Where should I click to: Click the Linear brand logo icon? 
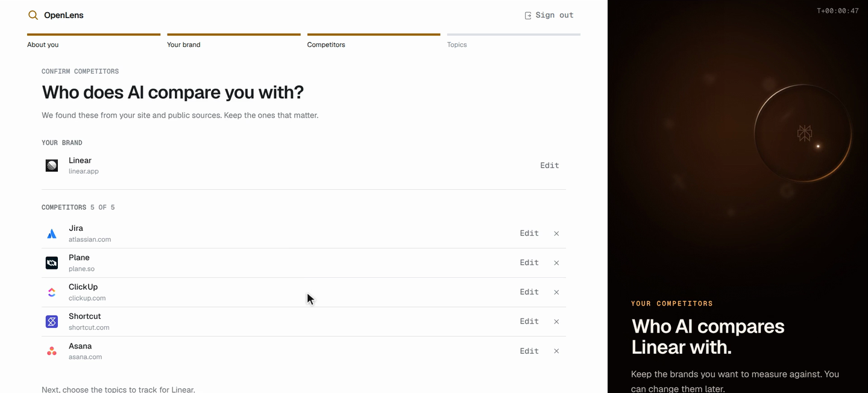[x=52, y=165]
